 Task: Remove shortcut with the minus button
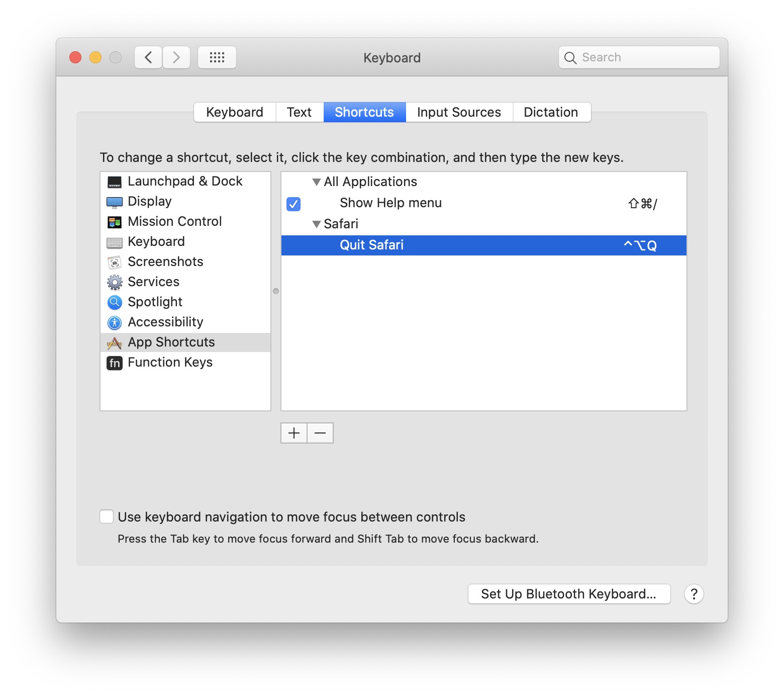pos(320,433)
